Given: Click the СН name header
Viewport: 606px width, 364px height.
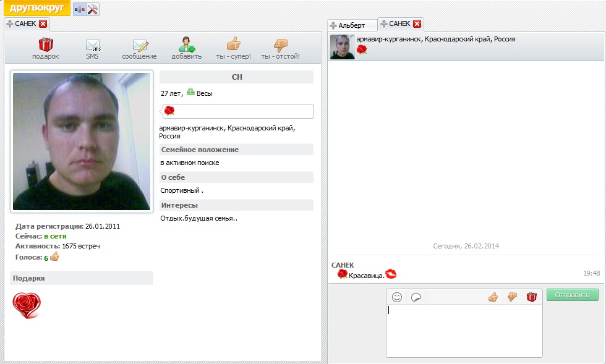Looking at the screenshot, I should 236,77.
